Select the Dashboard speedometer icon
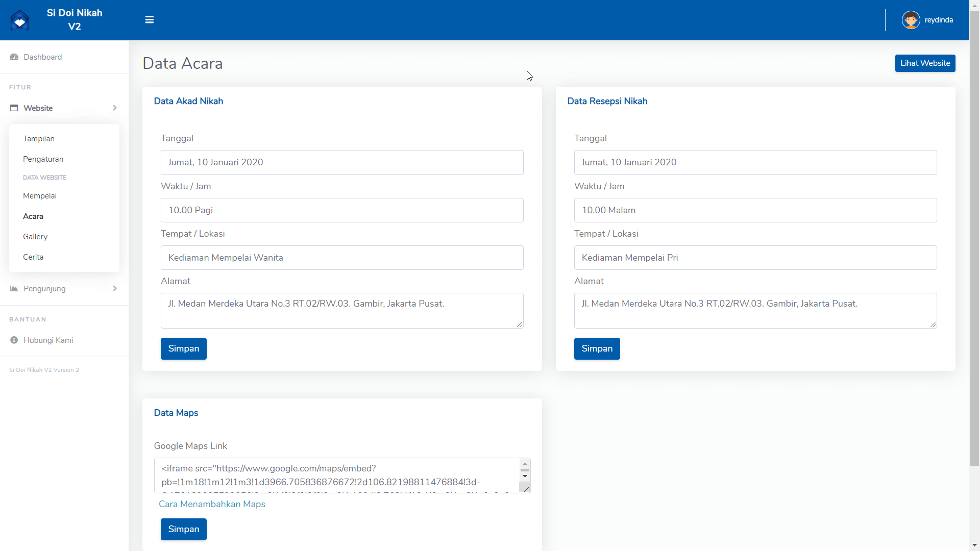The image size is (980, 551). (14, 57)
